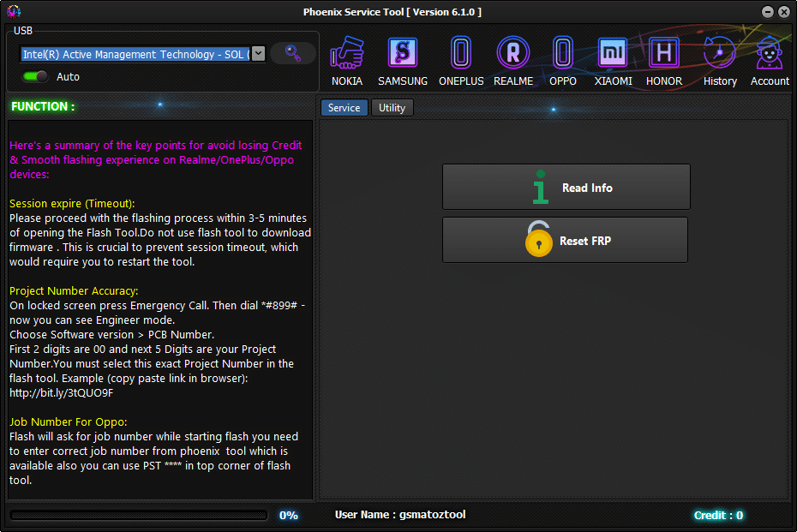Viewport: 797px width, 532px height.
Task: Open the OPPO service section
Action: 563,53
